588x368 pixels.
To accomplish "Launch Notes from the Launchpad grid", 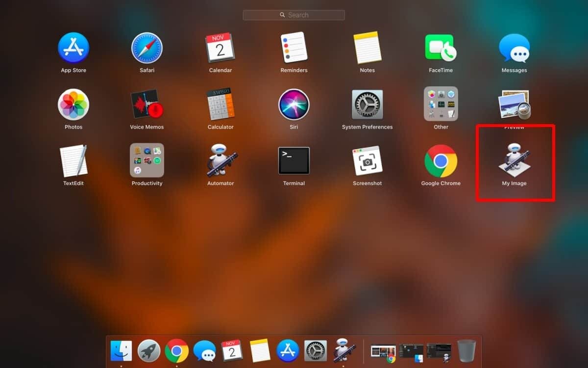I will pos(367,48).
